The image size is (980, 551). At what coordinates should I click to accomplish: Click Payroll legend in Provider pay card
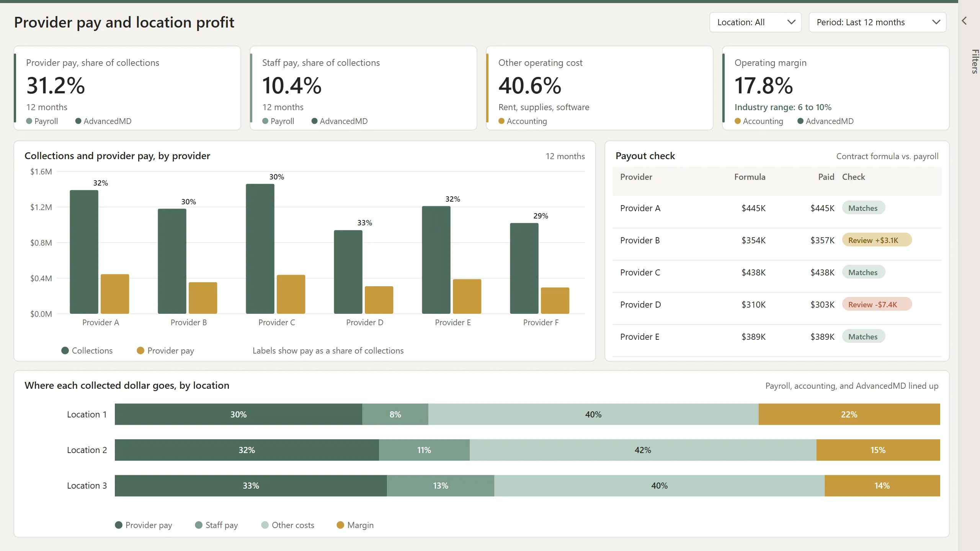pos(42,121)
